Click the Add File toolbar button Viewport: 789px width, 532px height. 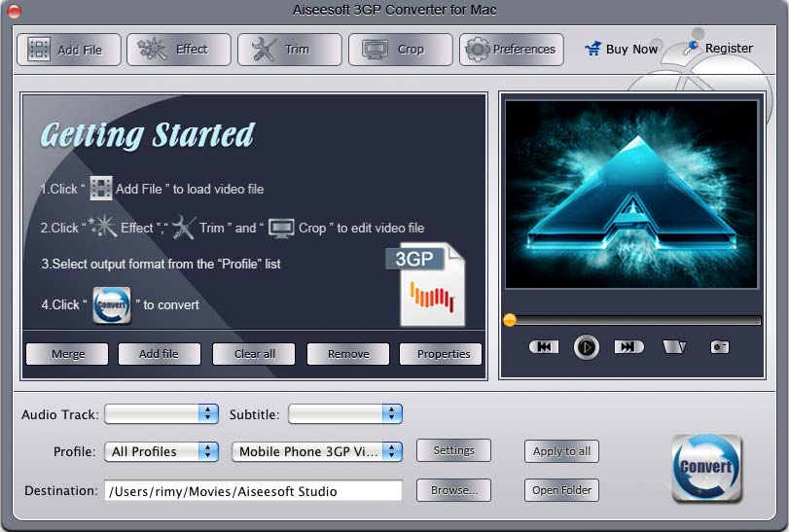click(x=68, y=50)
